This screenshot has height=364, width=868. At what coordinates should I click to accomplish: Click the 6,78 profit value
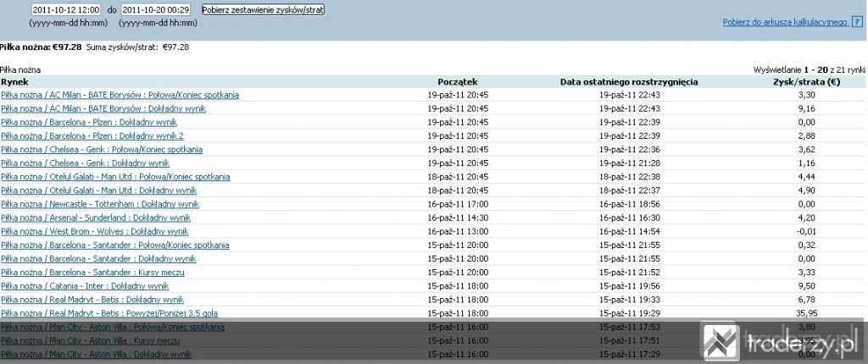click(x=807, y=300)
